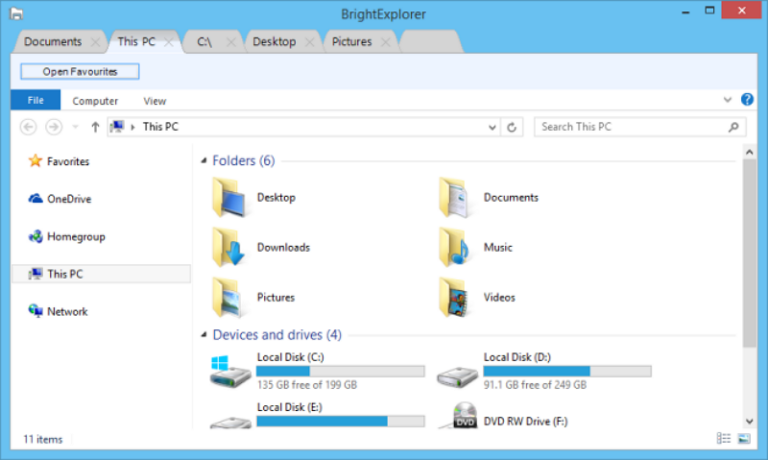This screenshot has width=768, height=460.
Task: Click the blue File button
Action: click(x=35, y=101)
